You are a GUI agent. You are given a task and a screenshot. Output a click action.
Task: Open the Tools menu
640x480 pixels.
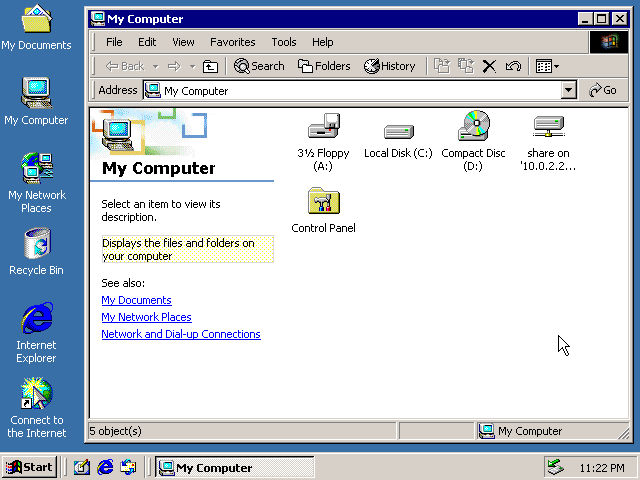284,42
